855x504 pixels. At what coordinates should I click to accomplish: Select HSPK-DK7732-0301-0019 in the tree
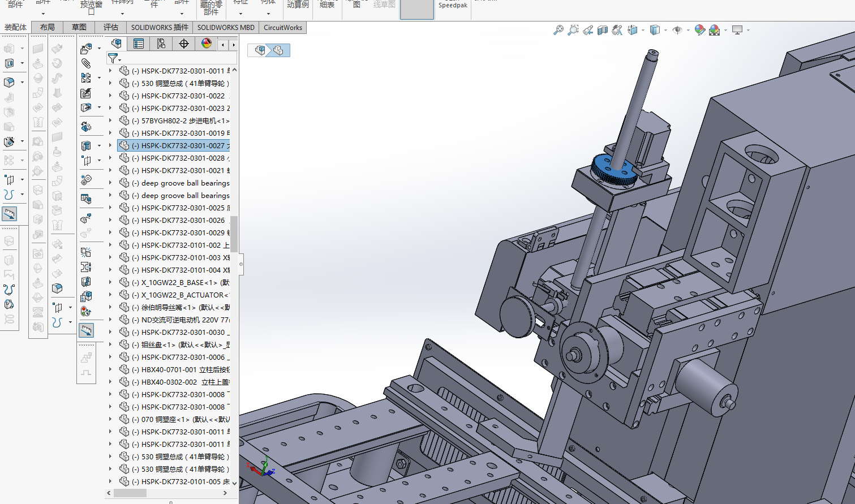click(175, 133)
